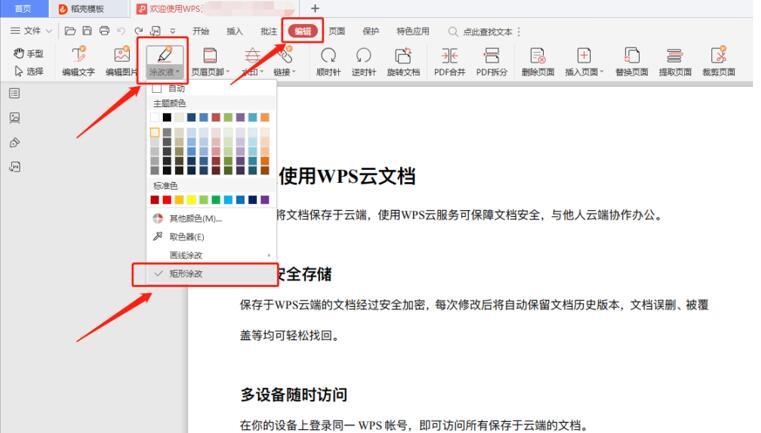Open the 文件 menu dropdown arrow
Screen dimensions: 761x433
tap(49, 31)
